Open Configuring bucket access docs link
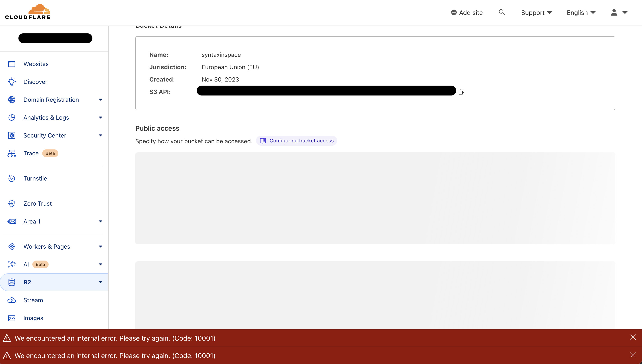 pos(297,141)
